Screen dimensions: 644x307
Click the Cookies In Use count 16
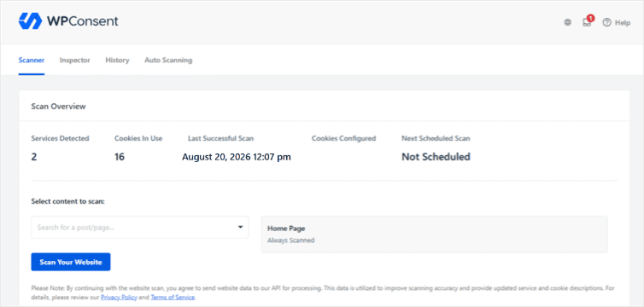(120, 157)
